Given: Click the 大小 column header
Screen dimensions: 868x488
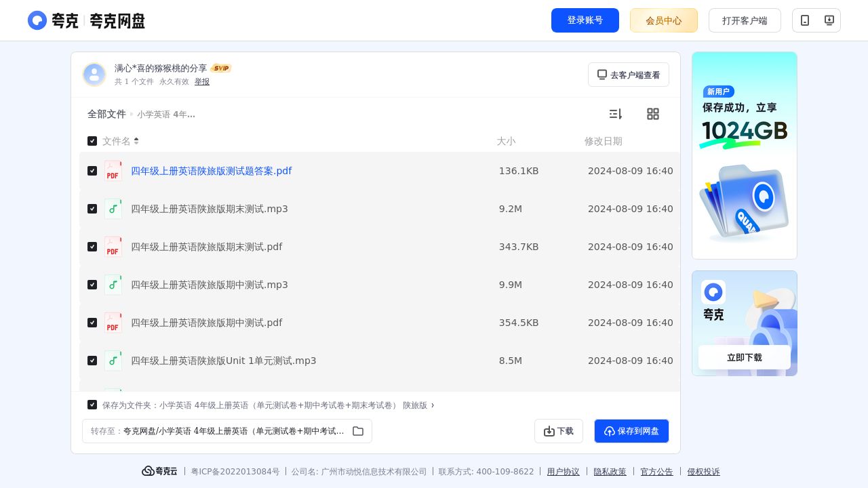Looking at the screenshot, I should [506, 141].
